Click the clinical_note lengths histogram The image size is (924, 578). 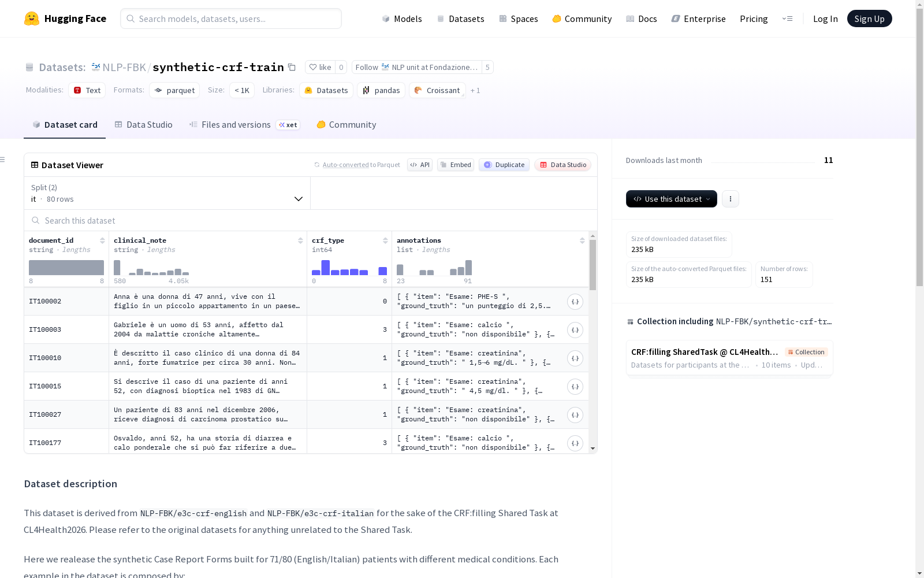(151, 268)
